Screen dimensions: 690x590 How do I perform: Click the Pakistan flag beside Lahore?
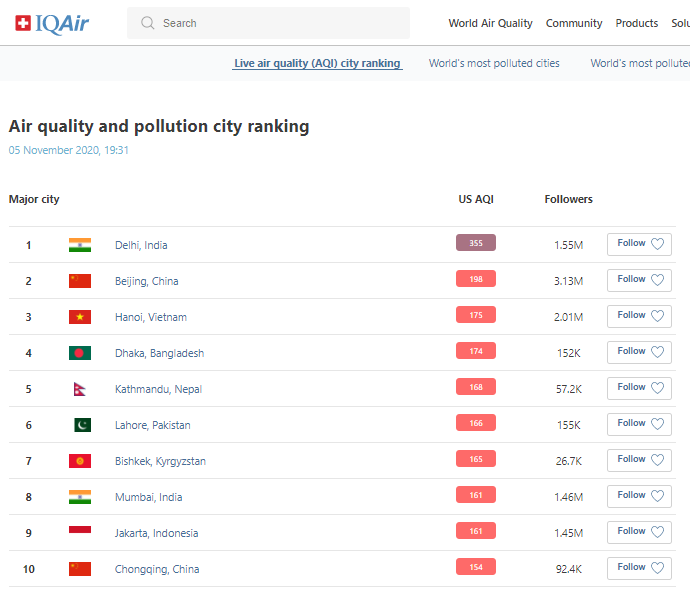(81, 425)
